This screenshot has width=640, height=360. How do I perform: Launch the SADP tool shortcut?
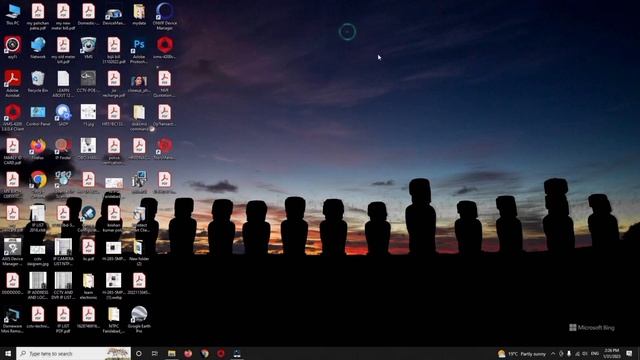(x=63, y=115)
